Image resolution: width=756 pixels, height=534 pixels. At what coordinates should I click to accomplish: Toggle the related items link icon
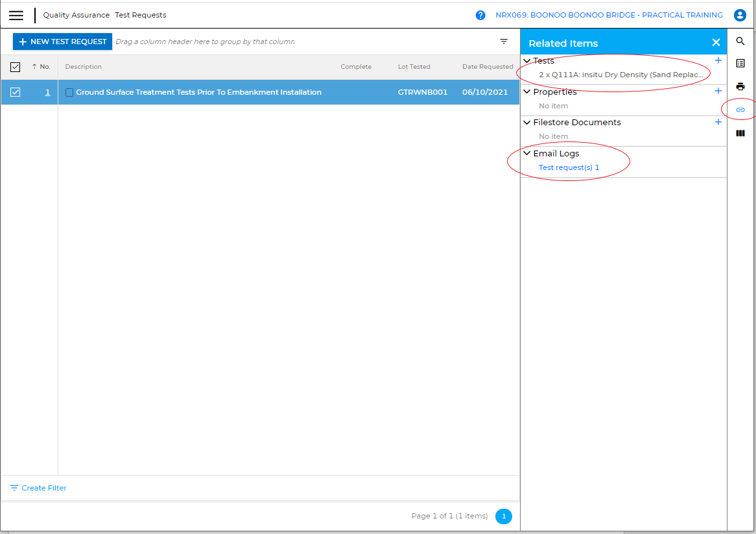[x=740, y=110]
